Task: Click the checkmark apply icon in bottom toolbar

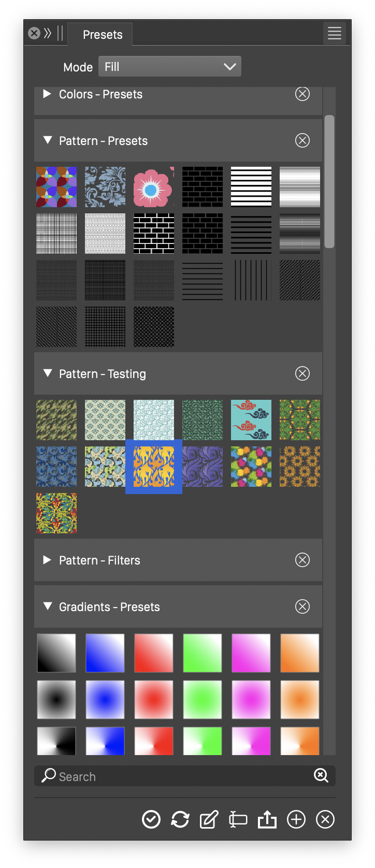Action: [151, 819]
